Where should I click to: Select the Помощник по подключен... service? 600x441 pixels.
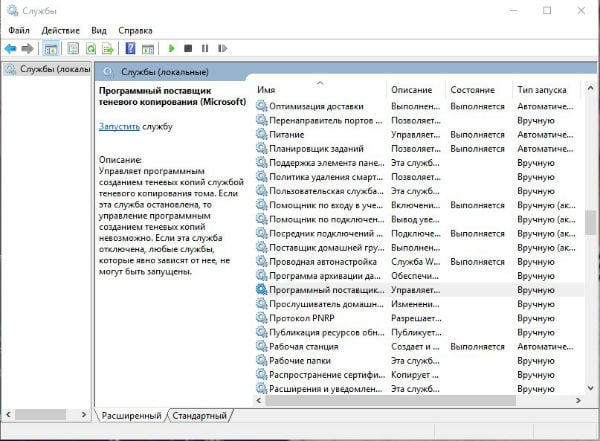coord(419,219)
